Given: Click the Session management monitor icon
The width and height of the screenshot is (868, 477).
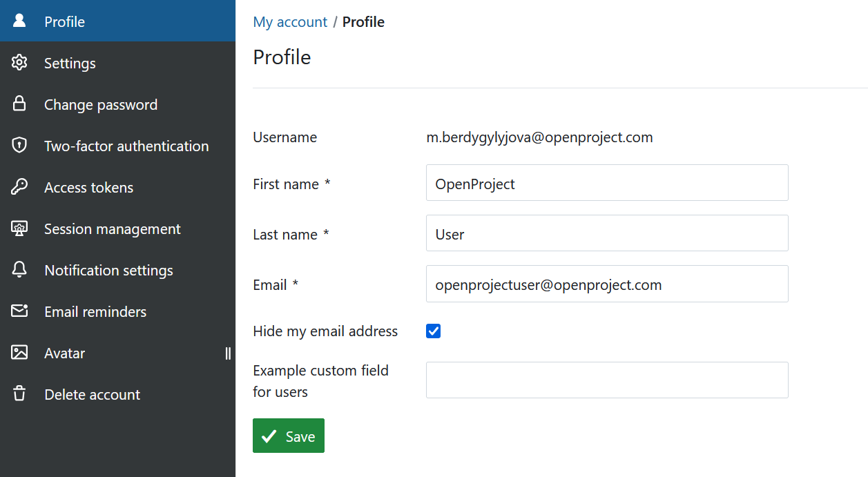Looking at the screenshot, I should [19, 228].
